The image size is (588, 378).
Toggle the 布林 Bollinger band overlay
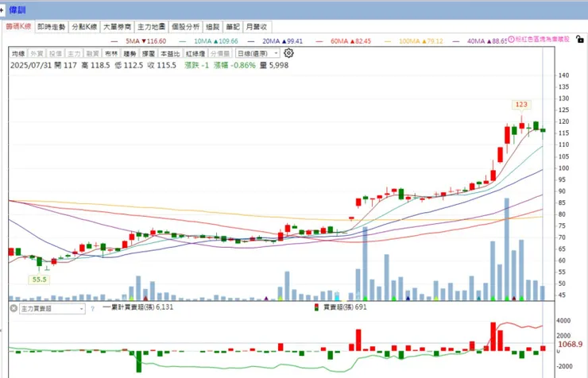pyautogui.click(x=111, y=53)
